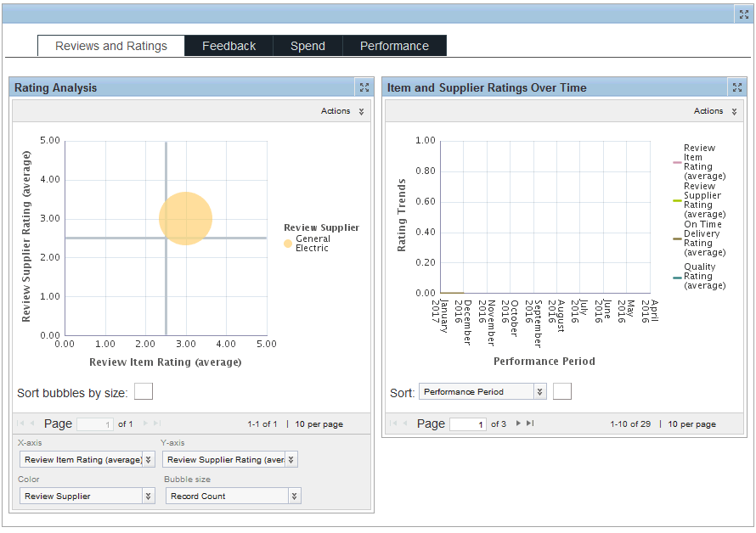Image resolution: width=756 pixels, height=533 pixels.
Task: Go to next page in Ratings Over Time
Action: [518, 424]
